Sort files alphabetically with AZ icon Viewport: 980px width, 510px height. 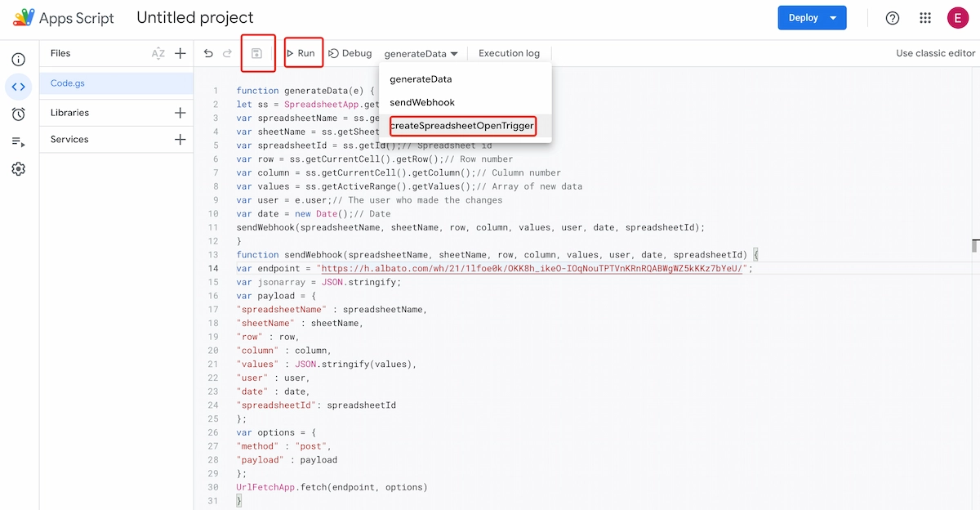click(x=158, y=53)
